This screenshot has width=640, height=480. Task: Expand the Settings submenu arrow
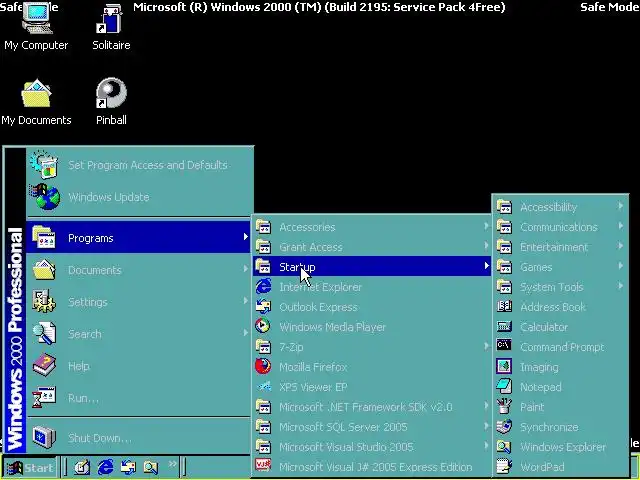coord(245,301)
